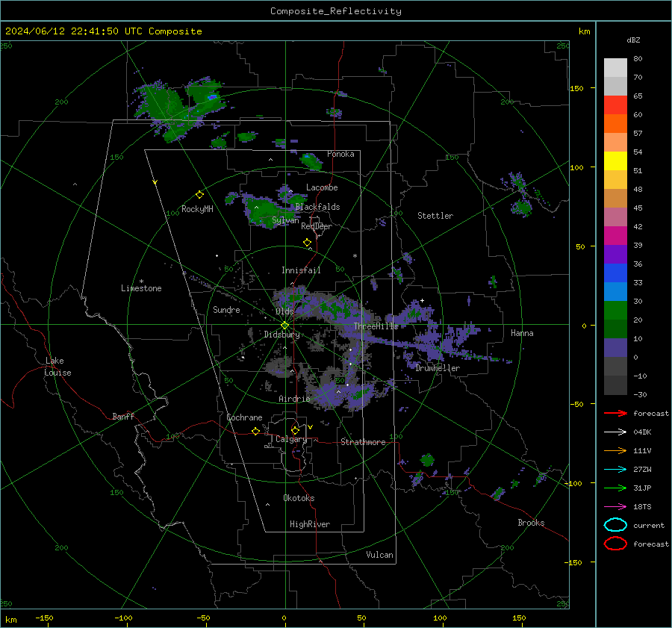Image resolution: width=672 pixels, height=628 pixels.
Task: Click the green 31JP arrow icon
Action: [615, 488]
